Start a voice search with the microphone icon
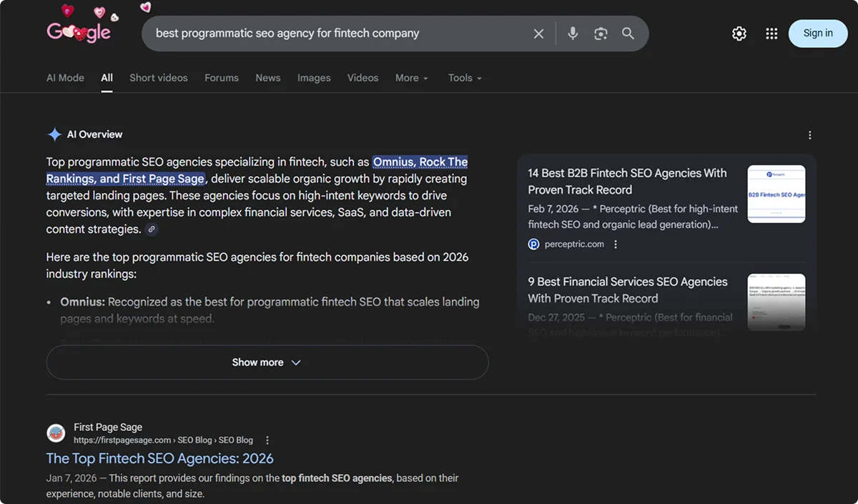858x504 pixels. click(x=572, y=33)
